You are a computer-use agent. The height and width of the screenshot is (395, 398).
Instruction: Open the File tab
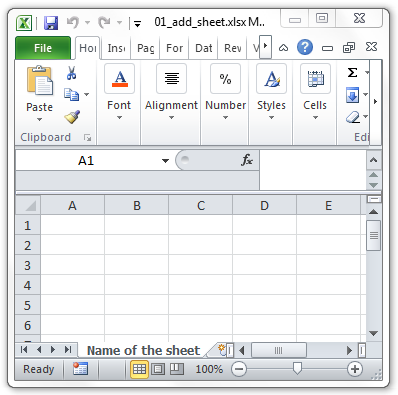[43, 48]
